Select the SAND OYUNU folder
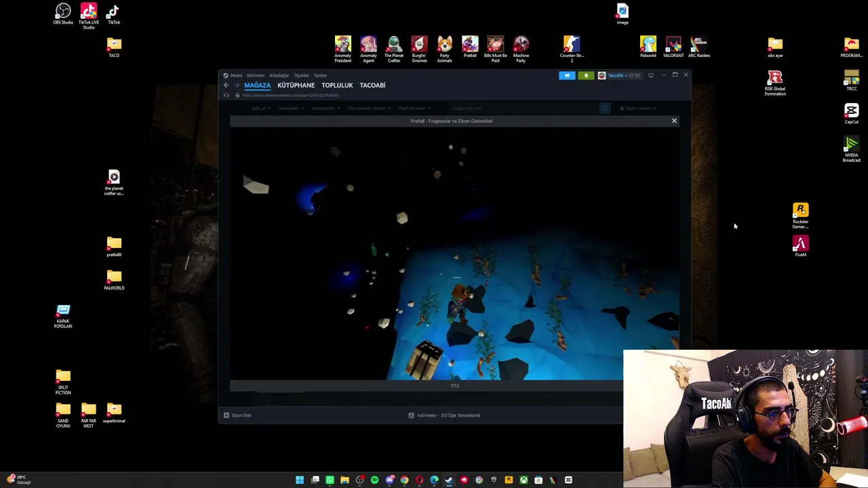Screen dimensions: 868x488 (63, 415)
